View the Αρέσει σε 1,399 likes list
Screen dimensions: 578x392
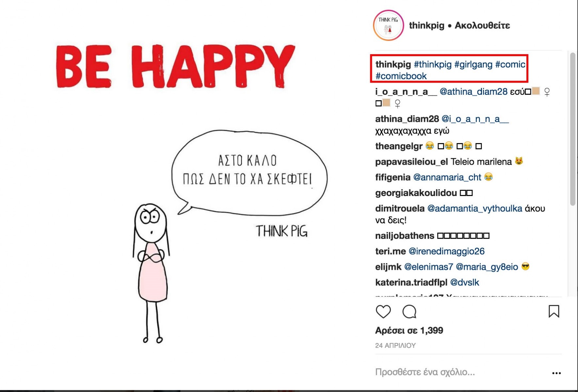pos(409,331)
